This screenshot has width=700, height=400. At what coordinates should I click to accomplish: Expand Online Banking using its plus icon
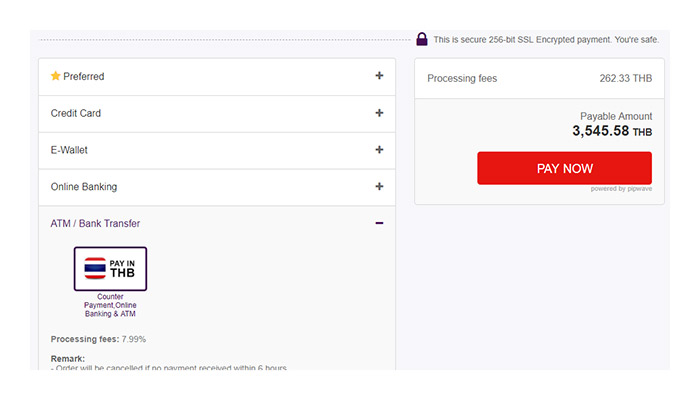379,186
